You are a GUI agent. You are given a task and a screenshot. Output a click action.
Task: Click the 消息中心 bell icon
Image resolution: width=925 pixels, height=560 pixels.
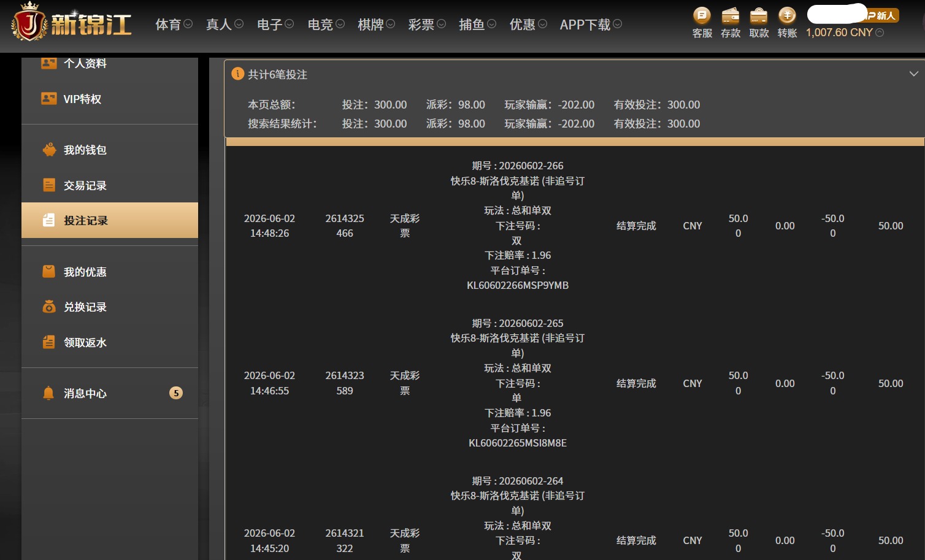click(x=48, y=393)
